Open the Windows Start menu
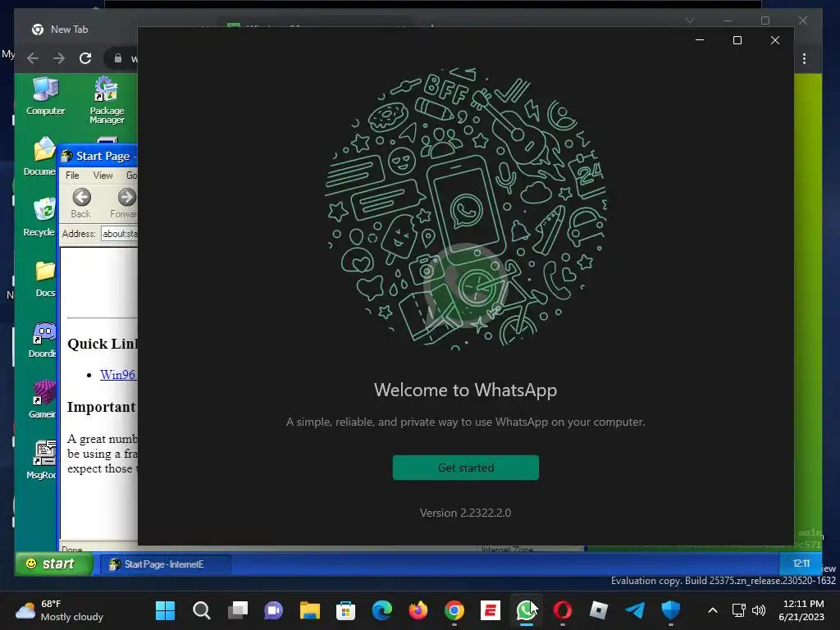840x630 pixels. pyautogui.click(x=165, y=610)
